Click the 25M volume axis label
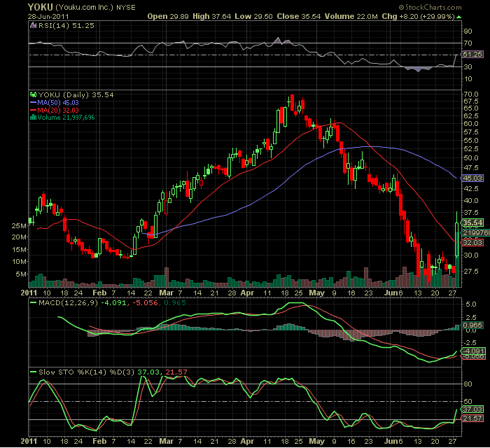This screenshot has width=490, height=448. (x=19, y=225)
